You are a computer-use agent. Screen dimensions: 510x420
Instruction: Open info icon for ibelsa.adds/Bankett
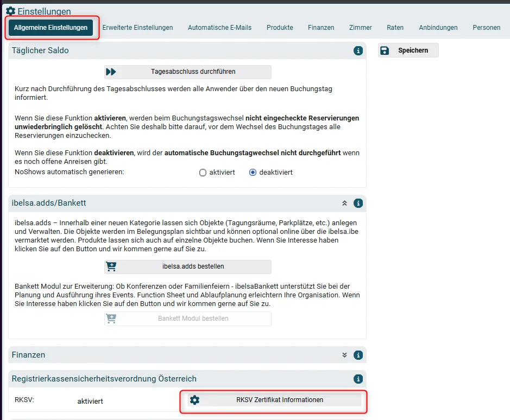pyautogui.click(x=358, y=203)
